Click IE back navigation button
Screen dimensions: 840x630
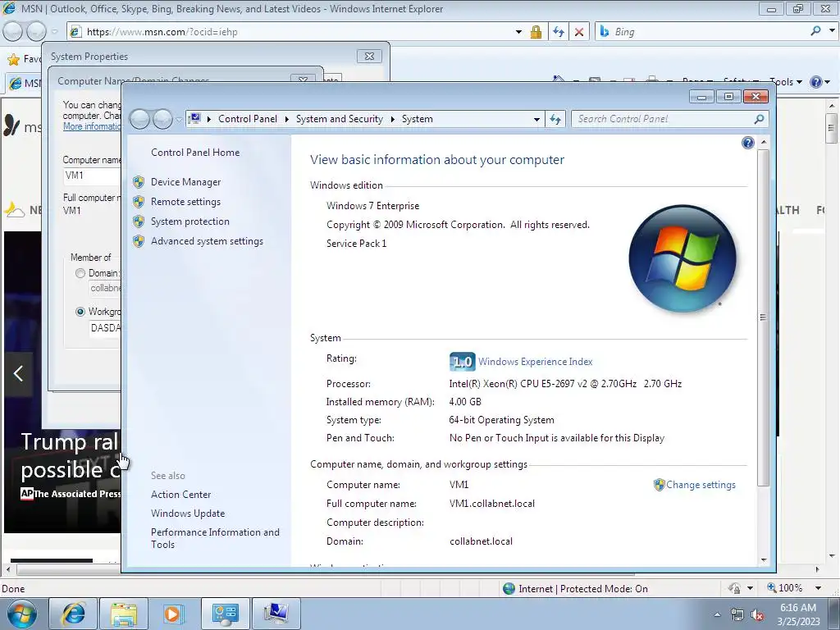(x=13, y=32)
